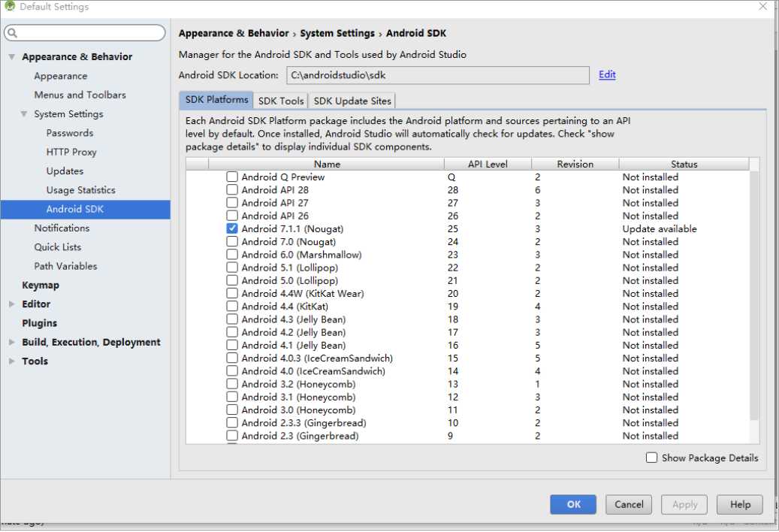779x532 pixels.
Task: Collapse System Settings tree node
Action: 24,114
